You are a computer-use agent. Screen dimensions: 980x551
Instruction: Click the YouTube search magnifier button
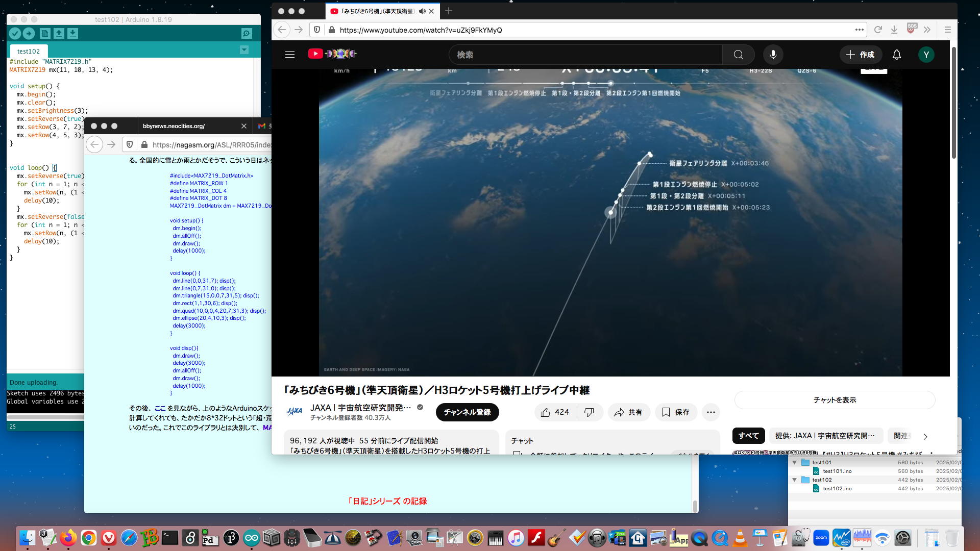(738, 55)
